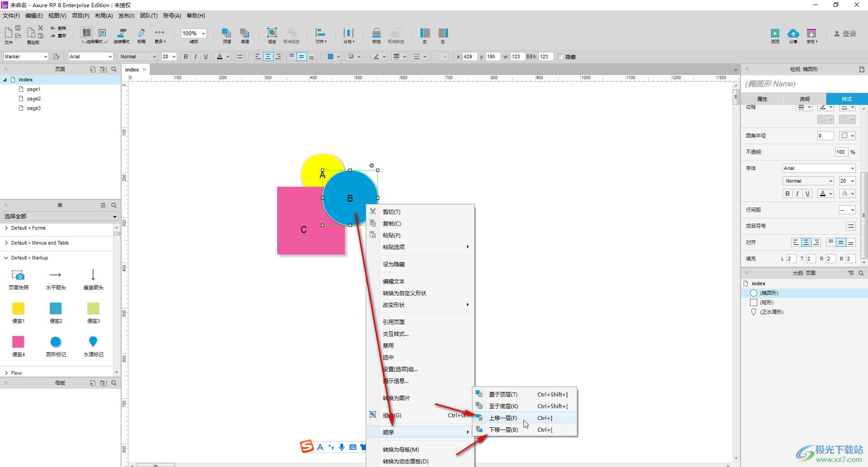Click the Lock icon in the toolbar
The width and height of the screenshot is (868, 467).
pyautogui.click(x=376, y=33)
